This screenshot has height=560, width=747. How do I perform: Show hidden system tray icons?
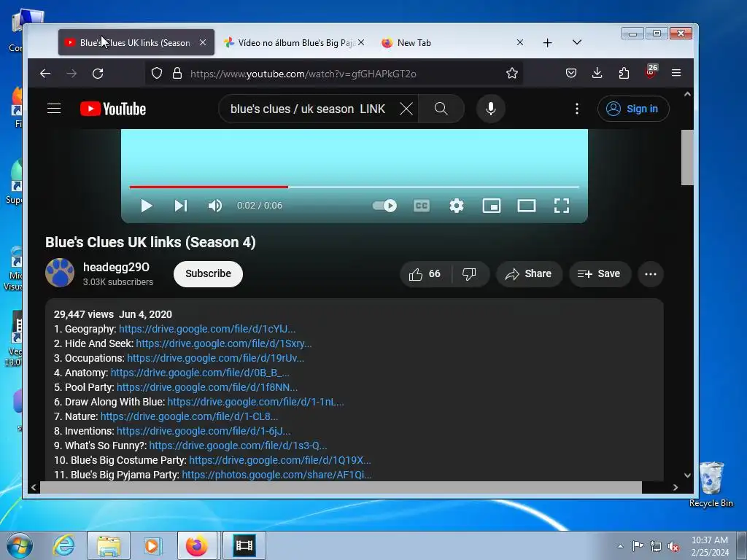pyautogui.click(x=620, y=546)
